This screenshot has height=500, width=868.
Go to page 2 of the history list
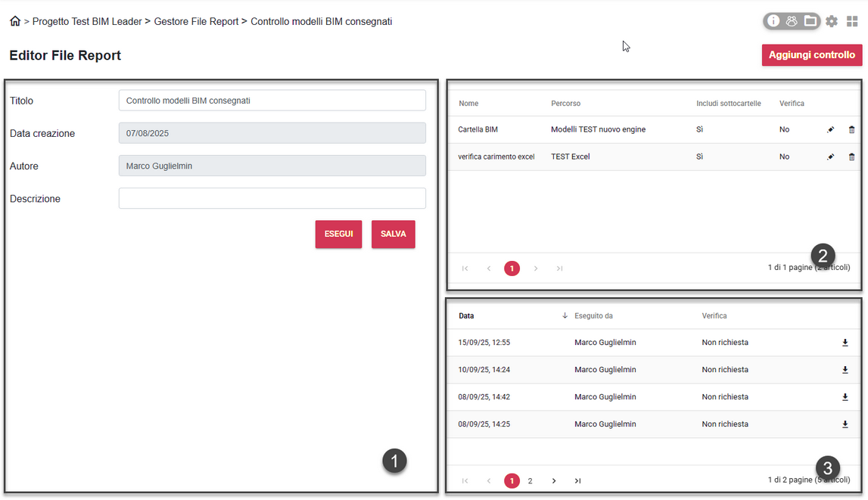click(x=530, y=480)
